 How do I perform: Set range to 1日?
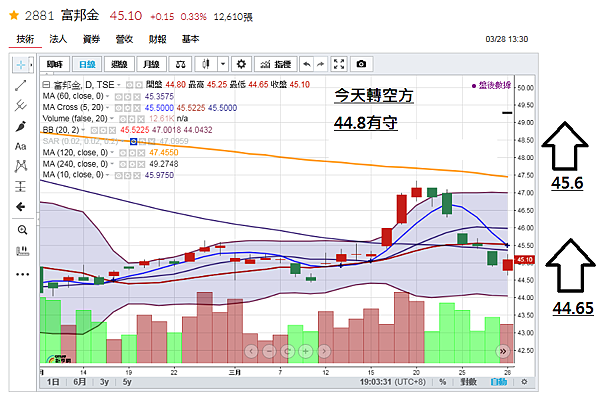[53, 382]
